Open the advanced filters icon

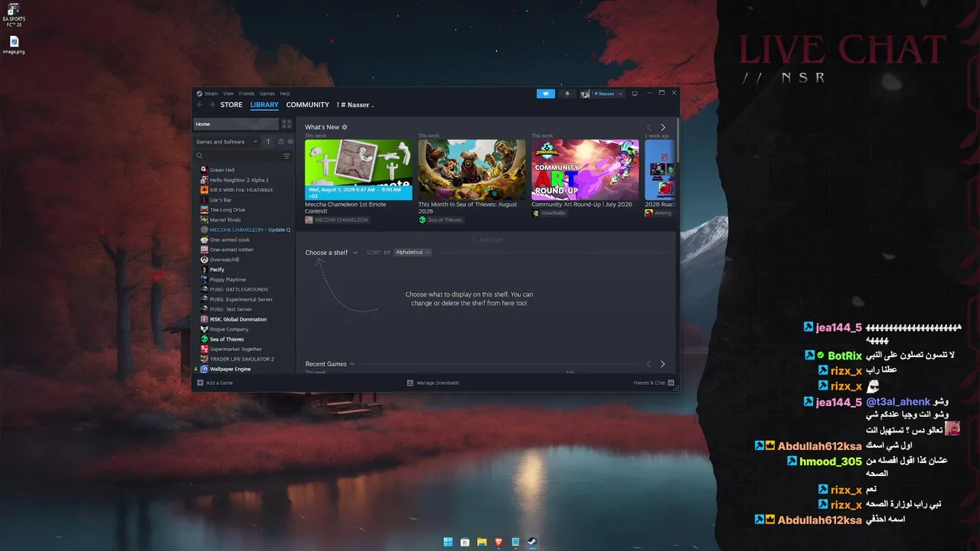[x=287, y=156]
